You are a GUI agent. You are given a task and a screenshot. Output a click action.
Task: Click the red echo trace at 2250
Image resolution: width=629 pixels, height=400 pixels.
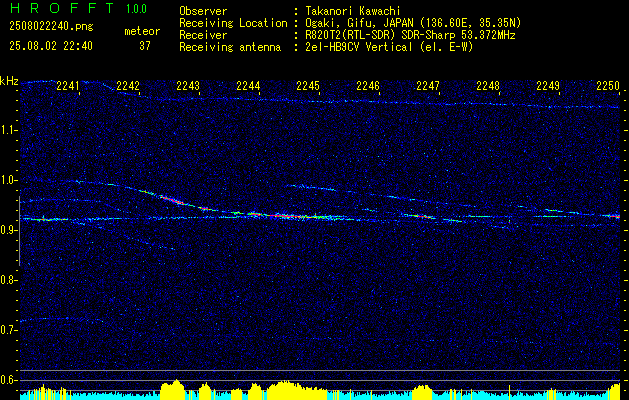[615, 216]
